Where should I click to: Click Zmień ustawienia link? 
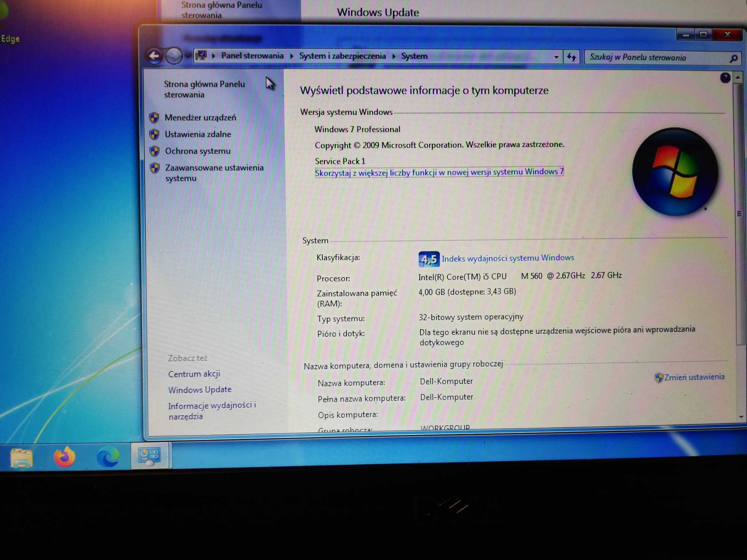click(694, 377)
